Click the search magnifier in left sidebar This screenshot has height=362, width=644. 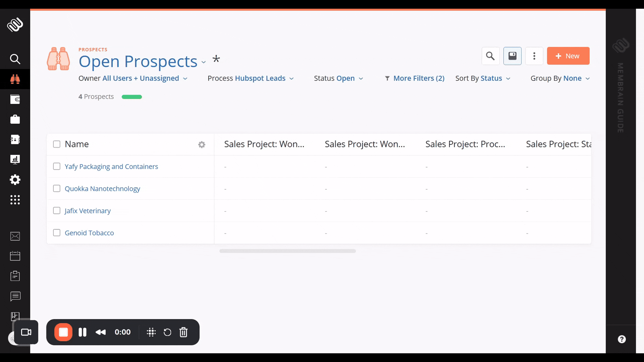[x=15, y=59]
